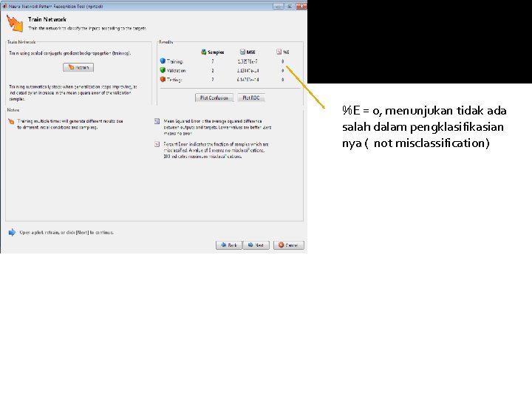
Task: Click the blue Training row icon
Action: 163,61
